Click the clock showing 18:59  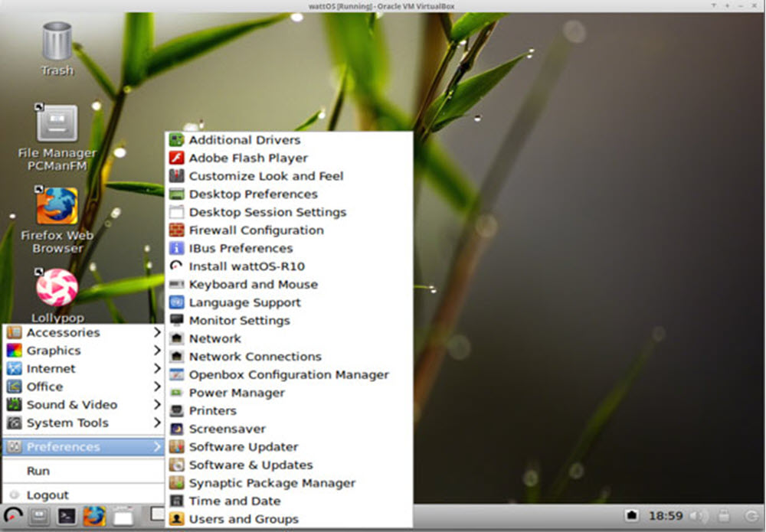coord(666,516)
